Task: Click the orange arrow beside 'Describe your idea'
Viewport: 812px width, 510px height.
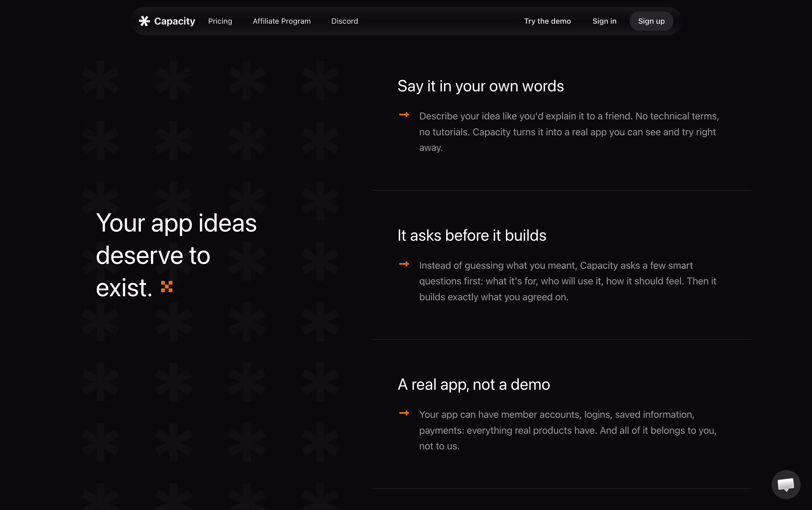Action: (404, 115)
